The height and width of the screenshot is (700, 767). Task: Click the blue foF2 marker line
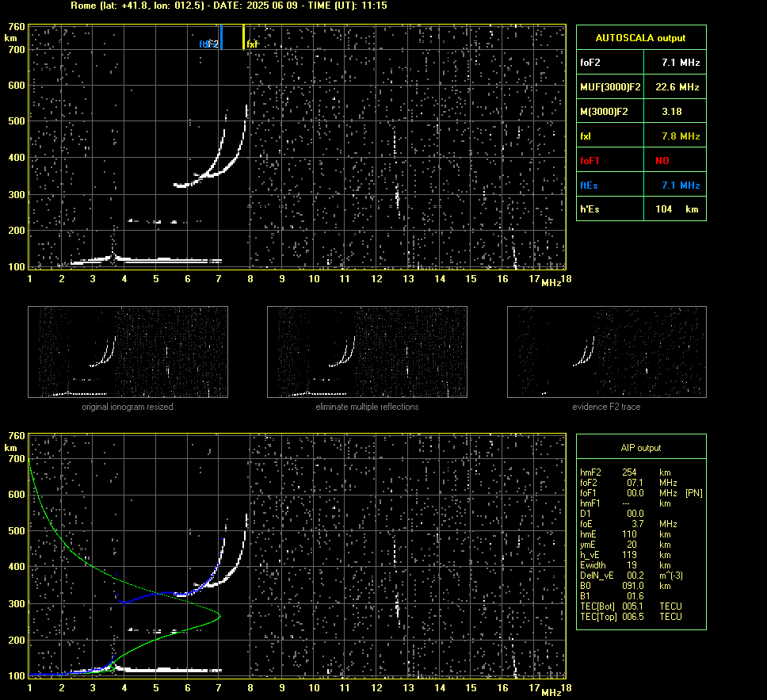click(221, 37)
